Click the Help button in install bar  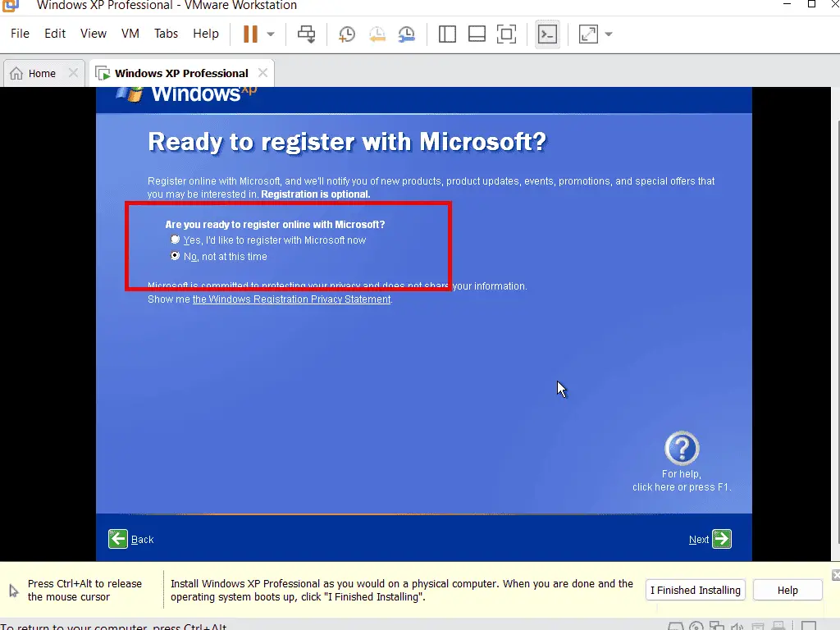(787, 591)
